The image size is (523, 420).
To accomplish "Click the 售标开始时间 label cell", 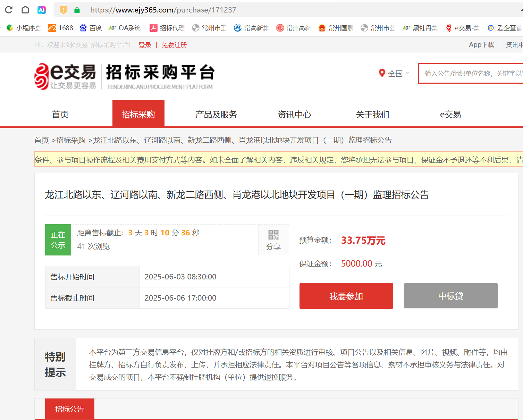I will [x=92, y=277].
